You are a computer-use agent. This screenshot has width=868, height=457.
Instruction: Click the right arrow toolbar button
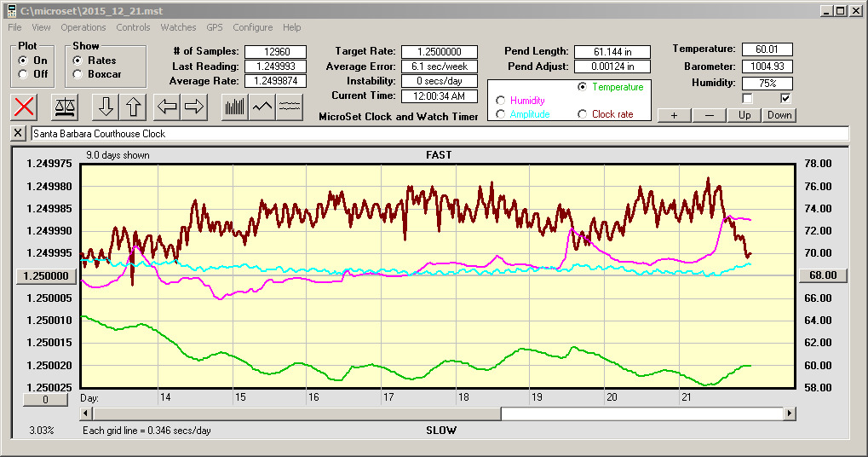pyautogui.click(x=193, y=107)
